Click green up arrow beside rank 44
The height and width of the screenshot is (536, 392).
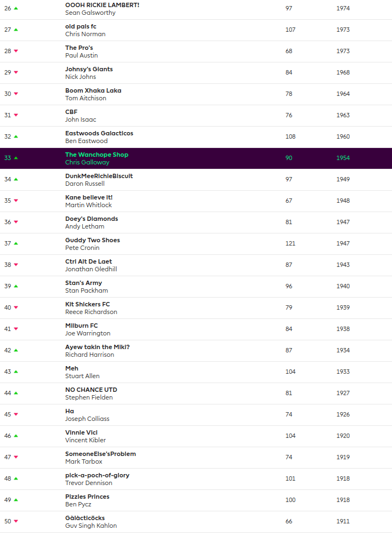[16, 393]
